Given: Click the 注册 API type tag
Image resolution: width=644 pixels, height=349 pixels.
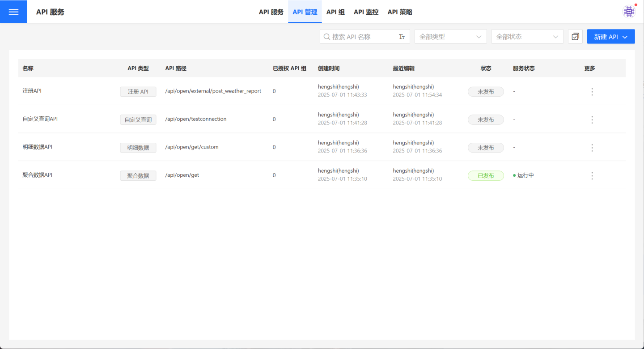Looking at the screenshot, I should tap(138, 92).
